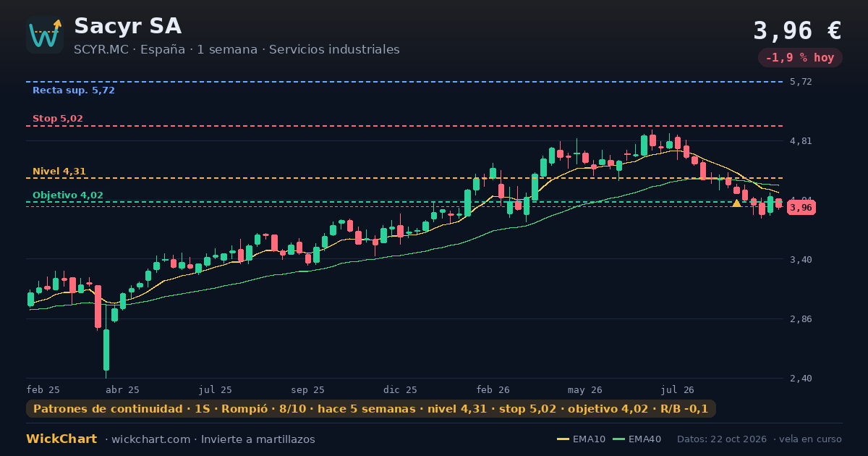Click the "3,40" price axis value

tap(801, 259)
